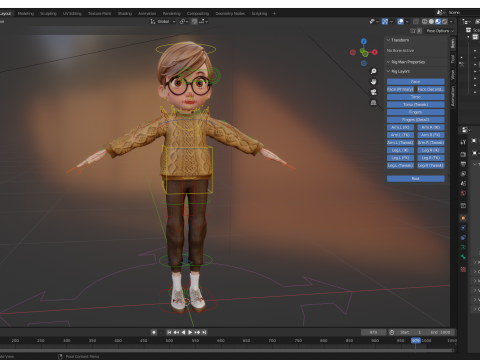
Task: Open the armature data running-figure tab
Action: (463, 247)
